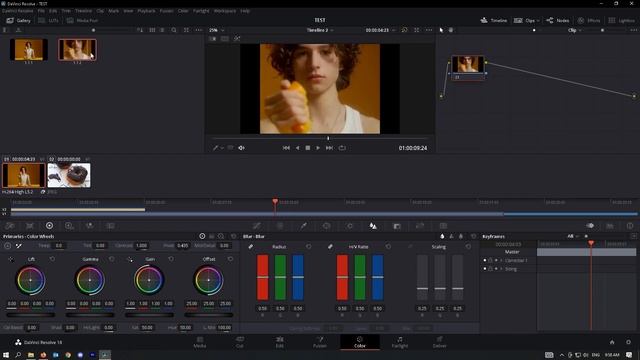This screenshot has width=640, height=360.
Task: Search the gallery with magnifier icon
Action: 174,30
